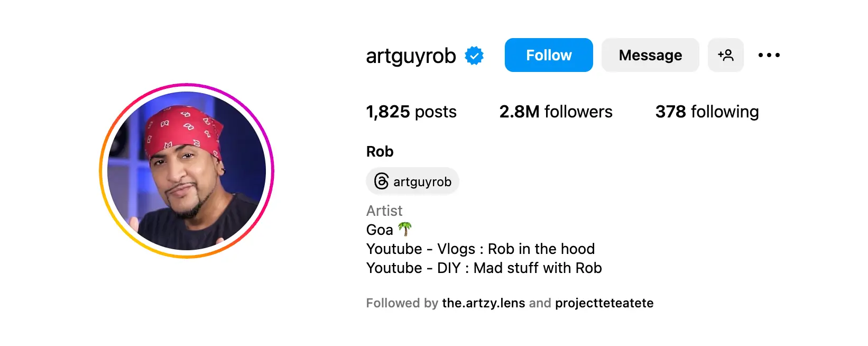Click the display name Rob
868x346 pixels.
click(380, 152)
